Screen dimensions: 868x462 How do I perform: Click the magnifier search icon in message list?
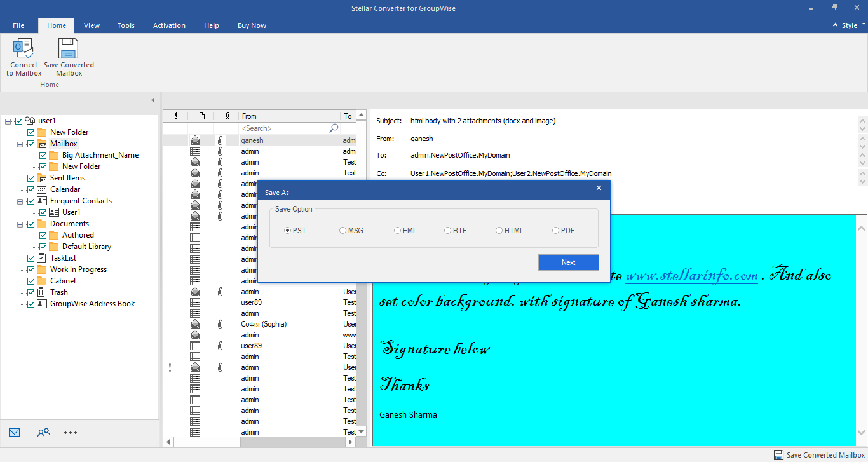334,128
